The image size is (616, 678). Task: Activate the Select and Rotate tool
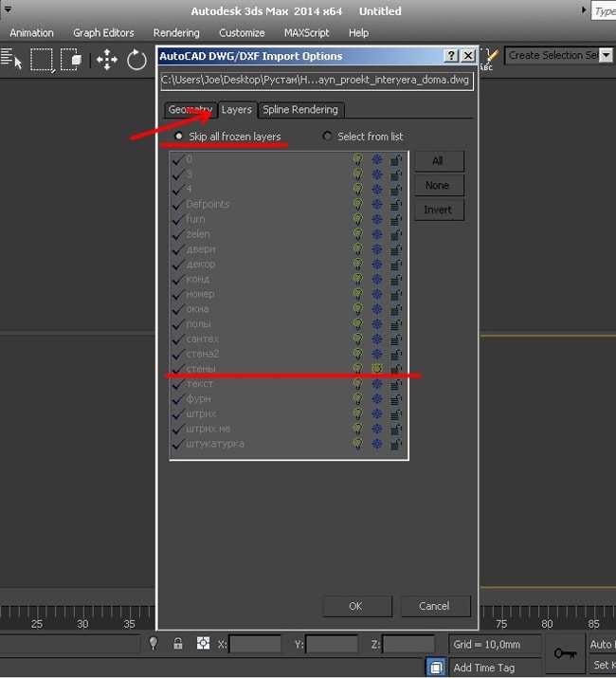tap(137, 60)
